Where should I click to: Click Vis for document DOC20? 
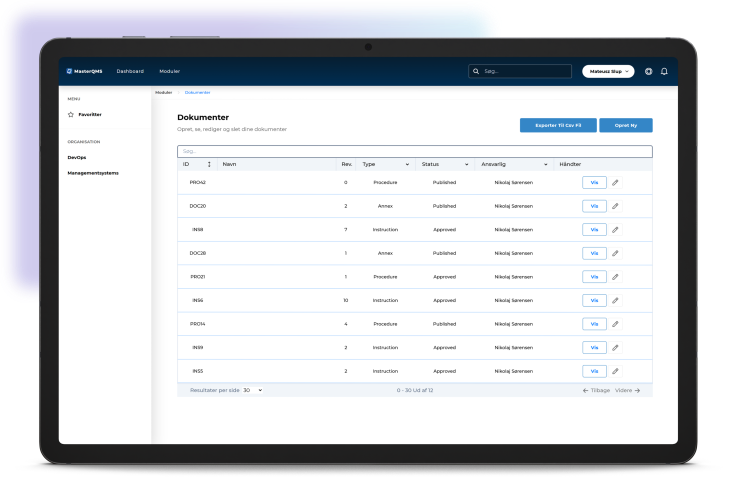594,206
